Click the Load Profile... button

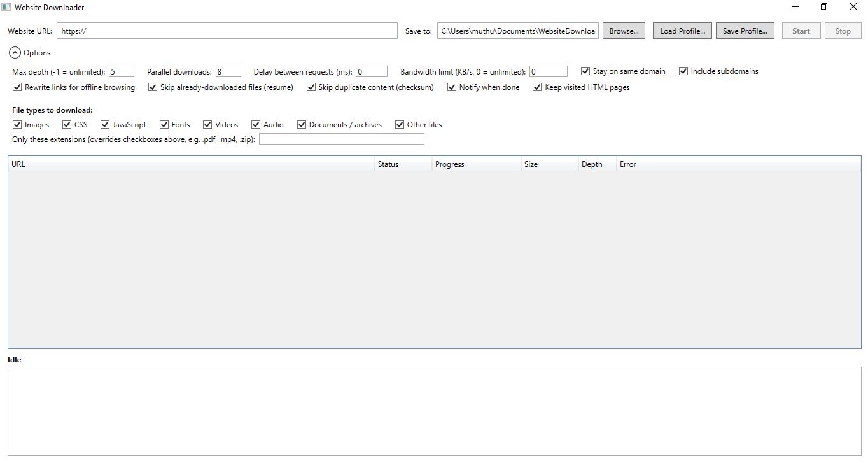coord(682,31)
